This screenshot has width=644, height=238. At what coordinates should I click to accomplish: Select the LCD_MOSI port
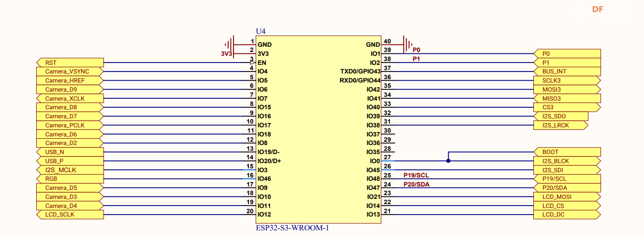[x=567, y=197]
